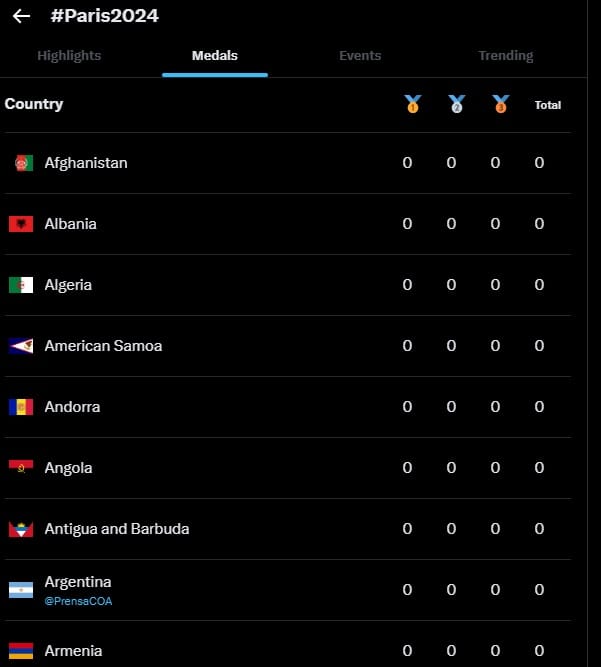
Task: Click the Country column header
Action: (34, 104)
